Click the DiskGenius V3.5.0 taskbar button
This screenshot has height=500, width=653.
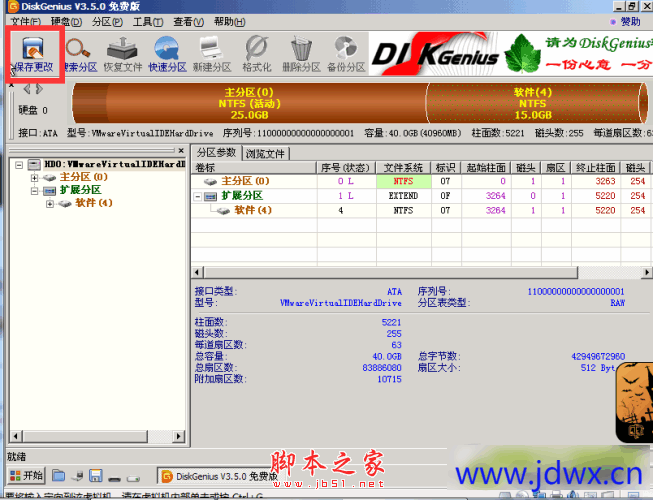point(219,476)
